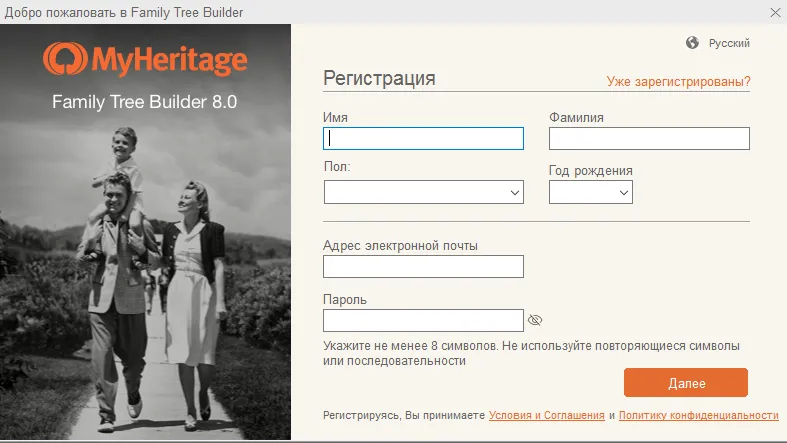Click the Далее button
This screenshot has height=443, width=787.
(x=686, y=383)
